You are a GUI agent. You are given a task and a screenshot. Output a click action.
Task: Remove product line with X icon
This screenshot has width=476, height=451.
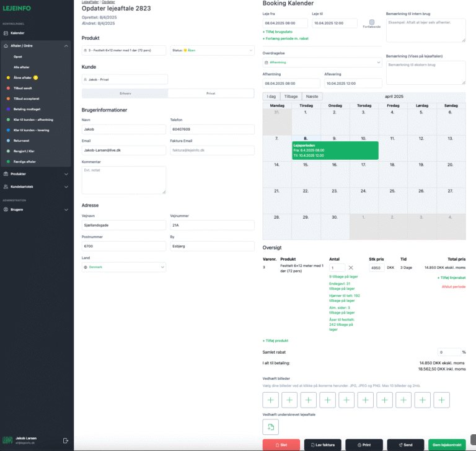coord(351,268)
